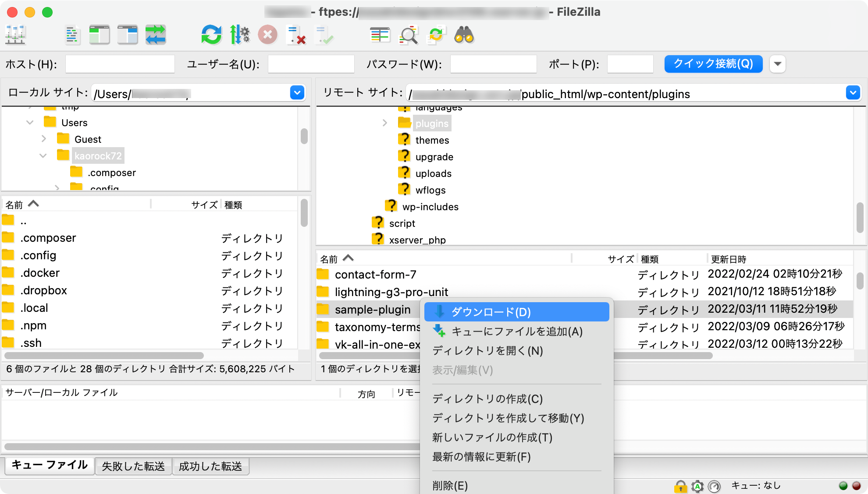The height and width of the screenshot is (494, 868).
Task: Switch to the queued files tab
Action: (x=50, y=465)
